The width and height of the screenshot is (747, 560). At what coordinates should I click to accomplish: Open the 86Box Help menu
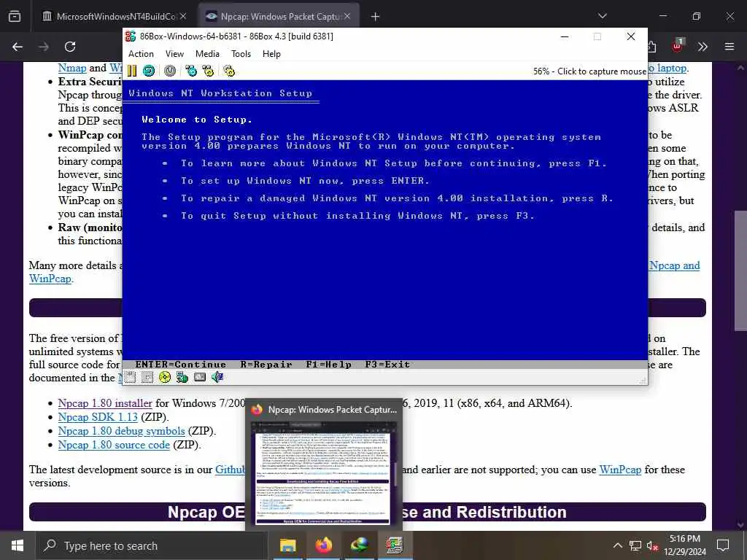[x=271, y=54]
